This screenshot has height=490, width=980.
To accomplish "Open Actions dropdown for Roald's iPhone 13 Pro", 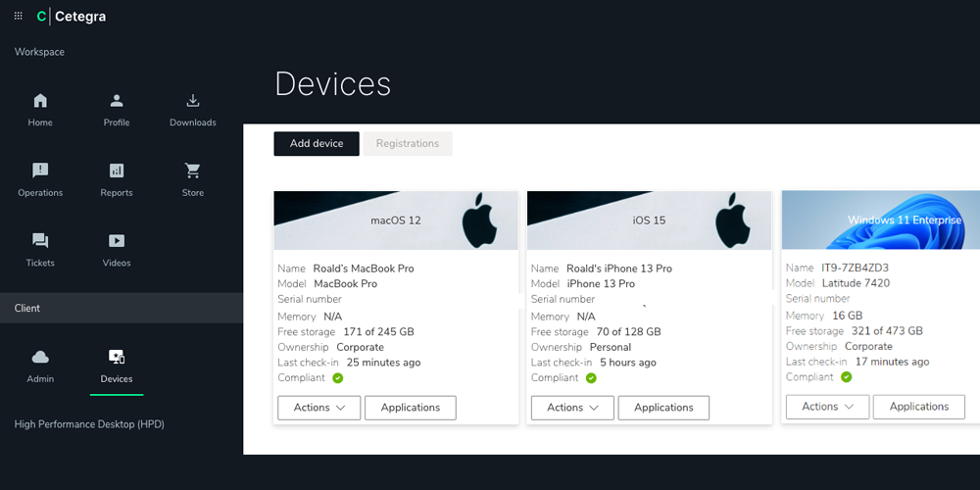I will 572,408.
